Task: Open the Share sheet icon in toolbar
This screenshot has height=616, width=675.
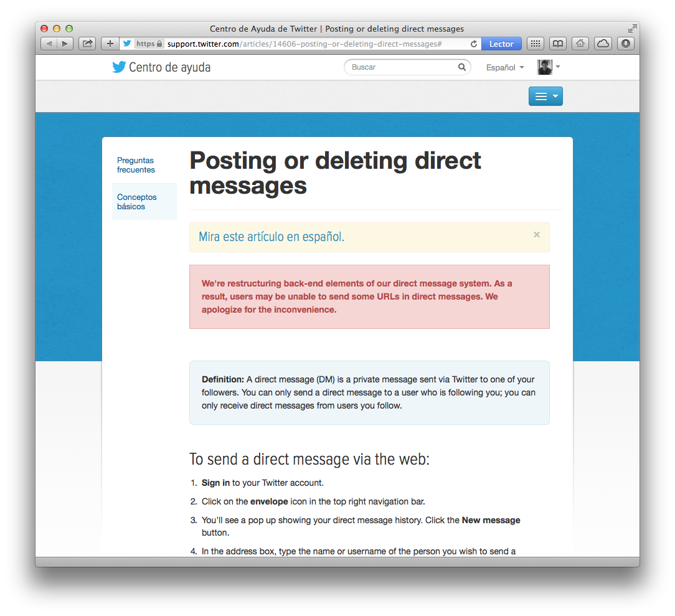Action: [87, 44]
